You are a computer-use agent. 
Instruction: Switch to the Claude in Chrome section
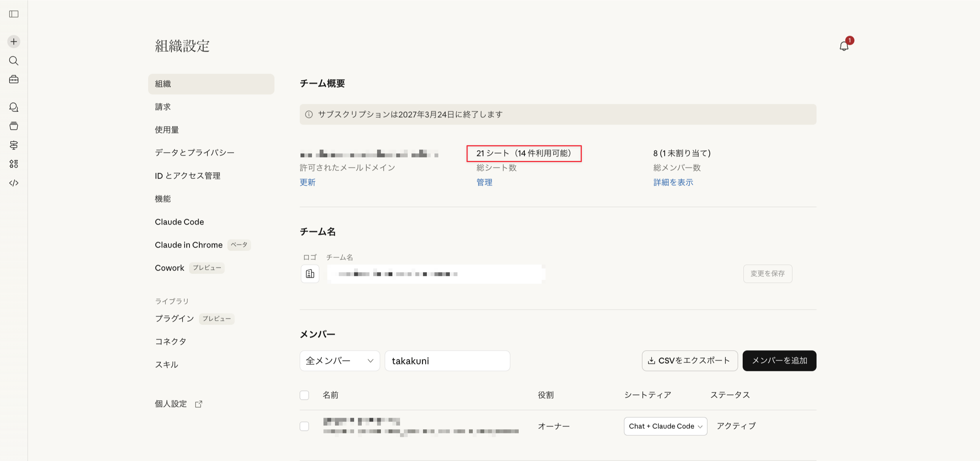click(189, 245)
